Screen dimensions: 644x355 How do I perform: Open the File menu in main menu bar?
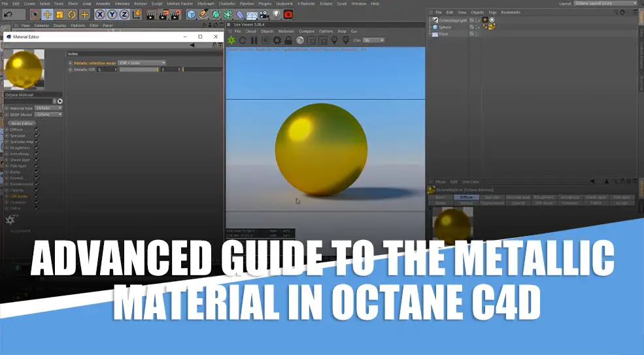click(x=5, y=4)
